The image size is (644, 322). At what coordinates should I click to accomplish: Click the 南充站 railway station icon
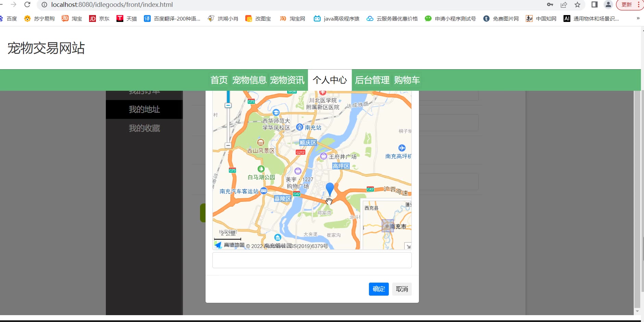(299, 127)
